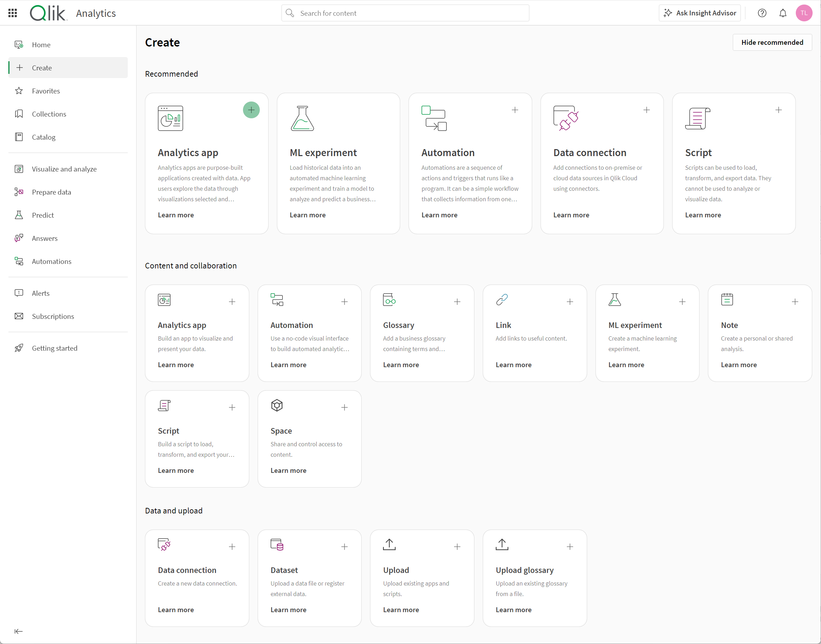Click the Analytics app creation icon

coord(251,110)
